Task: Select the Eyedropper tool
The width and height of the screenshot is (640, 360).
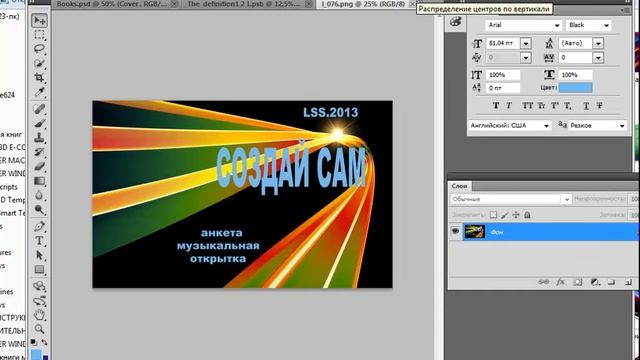Action: [40, 92]
